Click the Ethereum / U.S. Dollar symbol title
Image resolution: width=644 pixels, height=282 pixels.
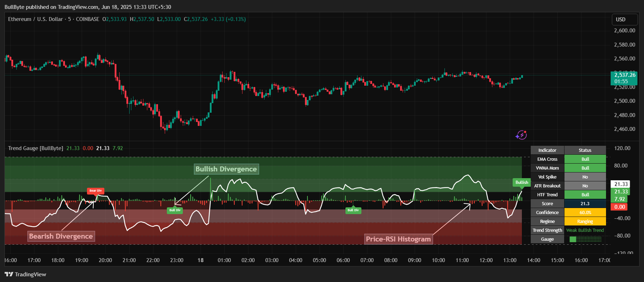pos(36,19)
